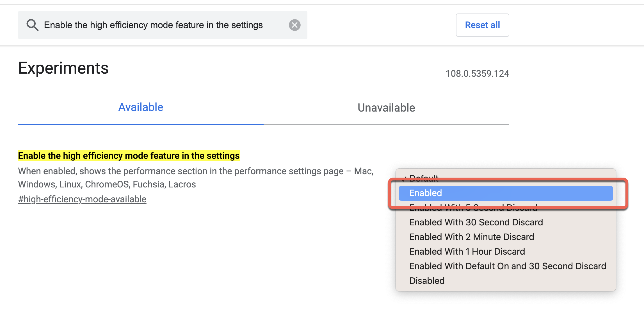The width and height of the screenshot is (644, 317).
Task: Select the Disabled option
Action: pyautogui.click(x=427, y=281)
